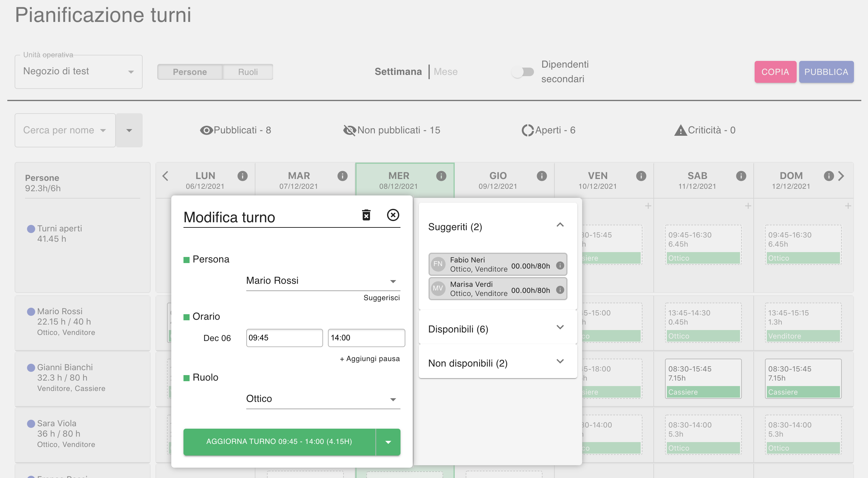Click Turni aperti purple color dot

(x=31, y=229)
